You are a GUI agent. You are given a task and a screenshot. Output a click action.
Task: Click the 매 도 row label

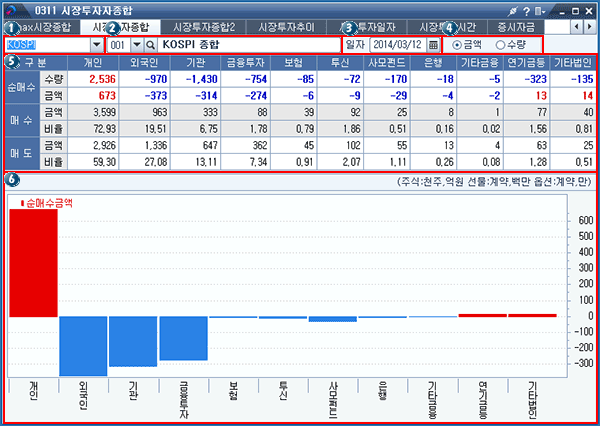[21, 153]
